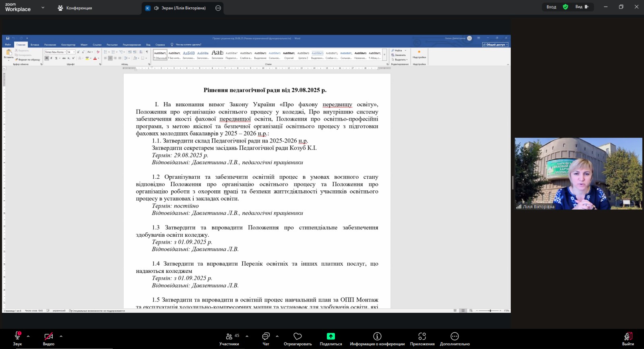Click the Конференция meeting button
The width and height of the screenshot is (644, 349).
point(75,8)
